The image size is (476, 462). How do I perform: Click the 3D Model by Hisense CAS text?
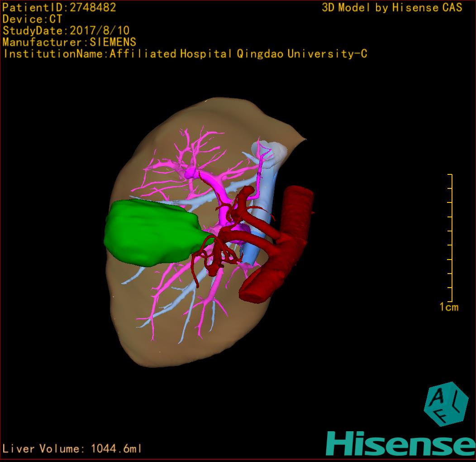click(x=392, y=7)
